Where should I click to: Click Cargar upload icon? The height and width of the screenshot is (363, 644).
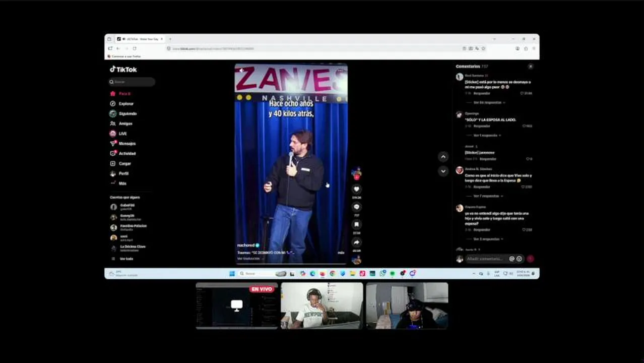pyautogui.click(x=113, y=163)
